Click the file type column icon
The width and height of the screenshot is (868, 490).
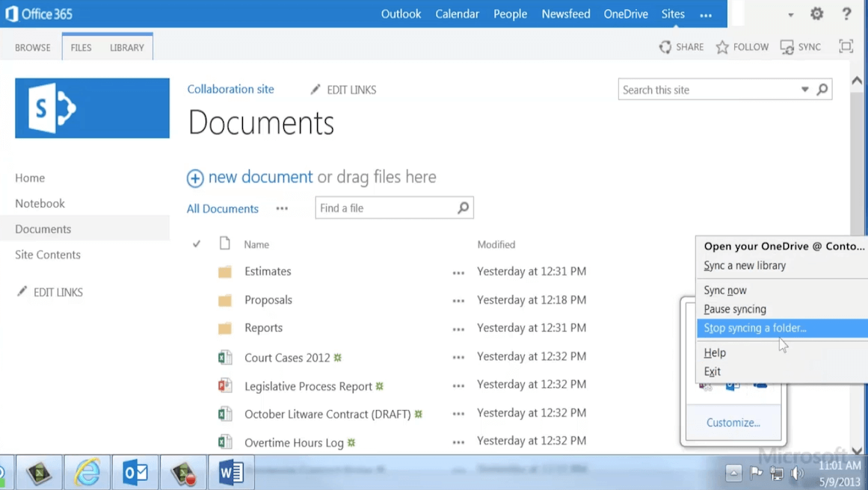[225, 244]
